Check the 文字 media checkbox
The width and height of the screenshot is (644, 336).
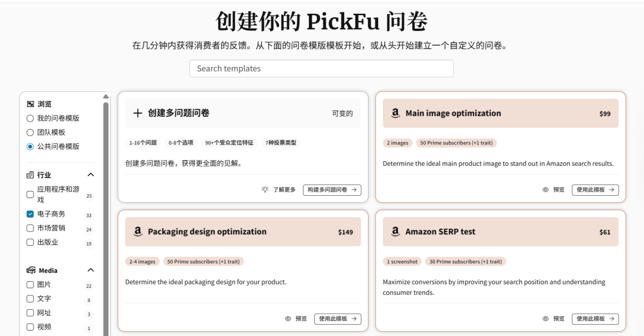30,298
